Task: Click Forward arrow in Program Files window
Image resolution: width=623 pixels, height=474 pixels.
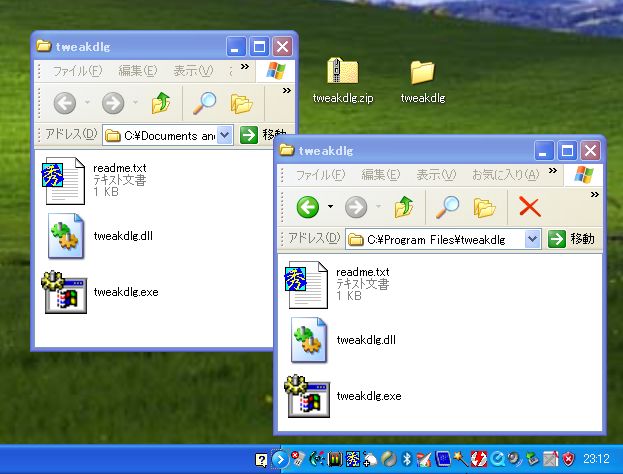Action: tap(356, 207)
